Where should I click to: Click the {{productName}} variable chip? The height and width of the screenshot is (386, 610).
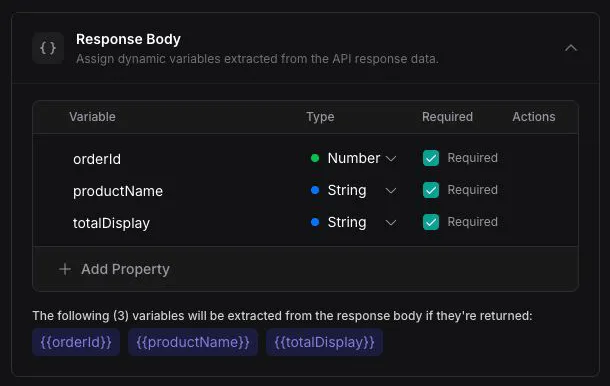tap(193, 342)
